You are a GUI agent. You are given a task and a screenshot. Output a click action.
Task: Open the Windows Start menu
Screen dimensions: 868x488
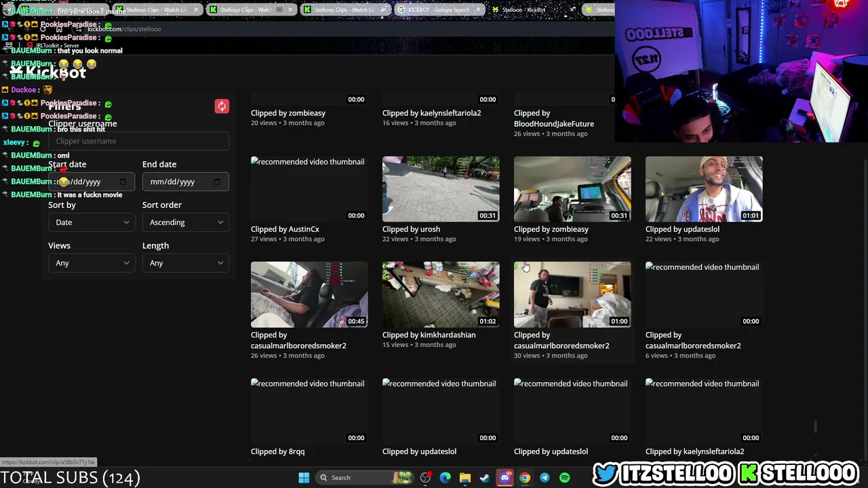tap(304, 478)
